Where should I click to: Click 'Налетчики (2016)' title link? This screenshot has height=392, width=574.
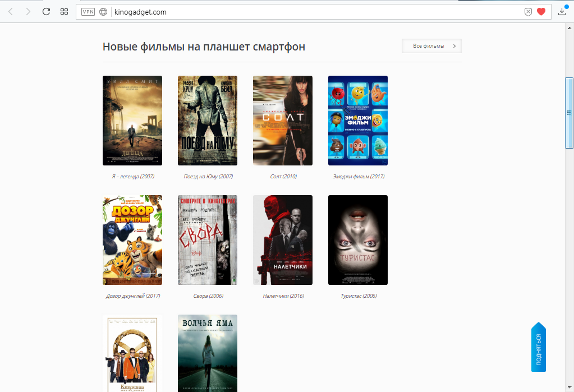click(x=283, y=296)
